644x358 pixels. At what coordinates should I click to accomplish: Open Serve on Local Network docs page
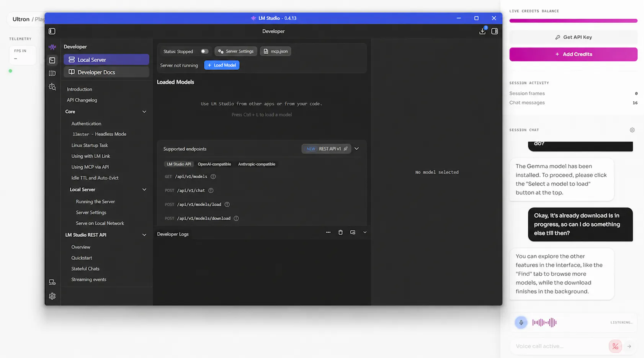coord(100,223)
